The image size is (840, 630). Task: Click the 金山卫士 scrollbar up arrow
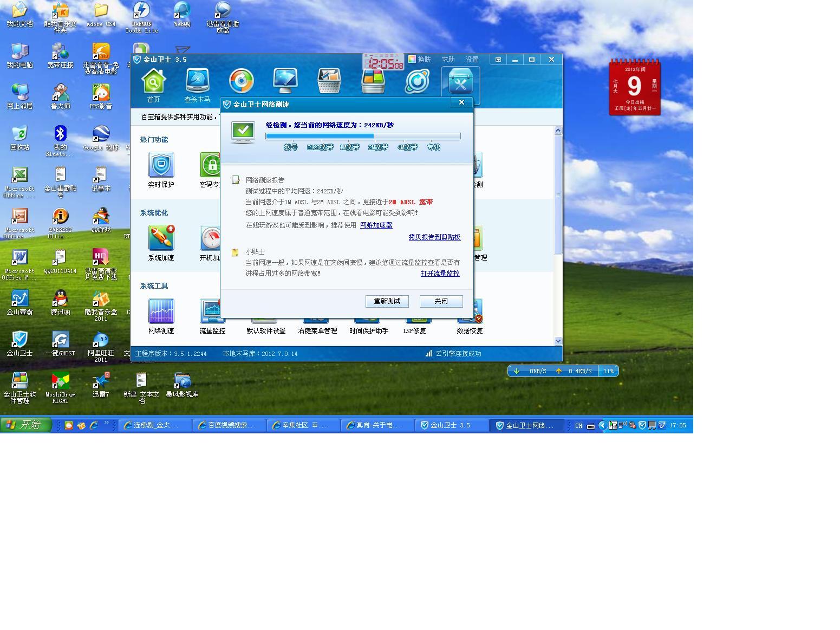(x=558, y=130)
